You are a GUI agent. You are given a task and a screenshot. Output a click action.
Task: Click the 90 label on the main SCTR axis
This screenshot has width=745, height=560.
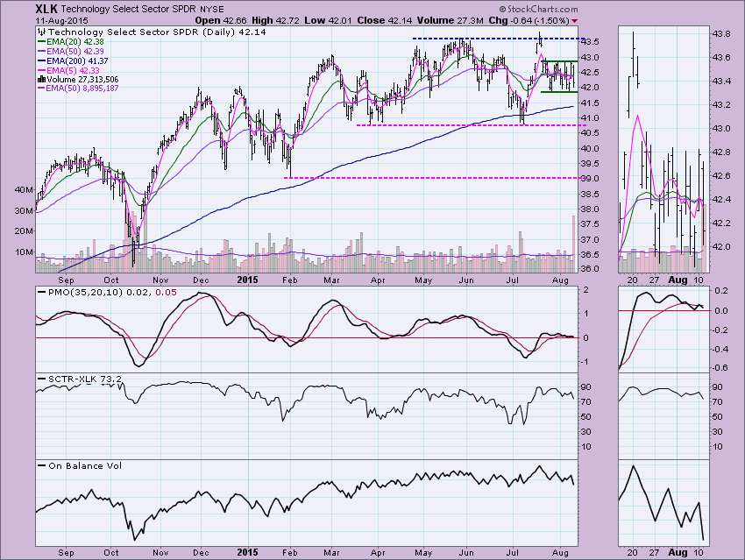tap(586, 387)
